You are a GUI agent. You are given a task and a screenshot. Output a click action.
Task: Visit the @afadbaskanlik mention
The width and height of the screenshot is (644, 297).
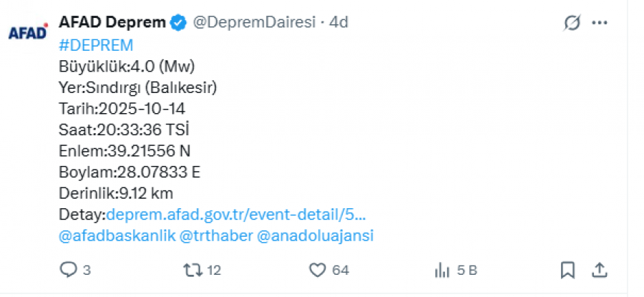(x=117, y=235)
